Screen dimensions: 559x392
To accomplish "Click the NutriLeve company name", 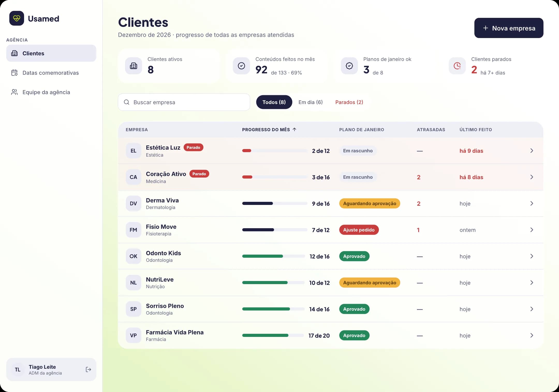I will tap(160, 279).
